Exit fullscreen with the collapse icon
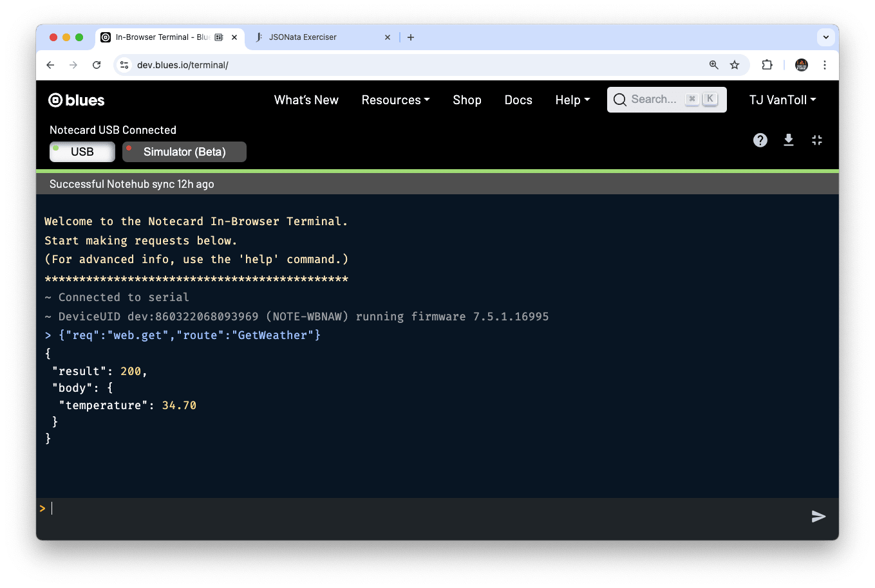 pos(817,140)
